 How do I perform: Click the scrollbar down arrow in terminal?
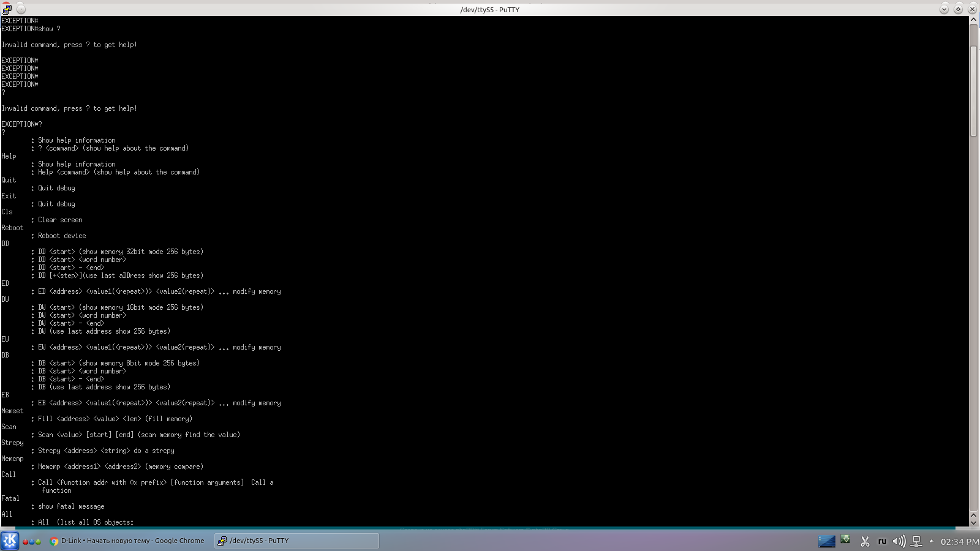[973, 522]
